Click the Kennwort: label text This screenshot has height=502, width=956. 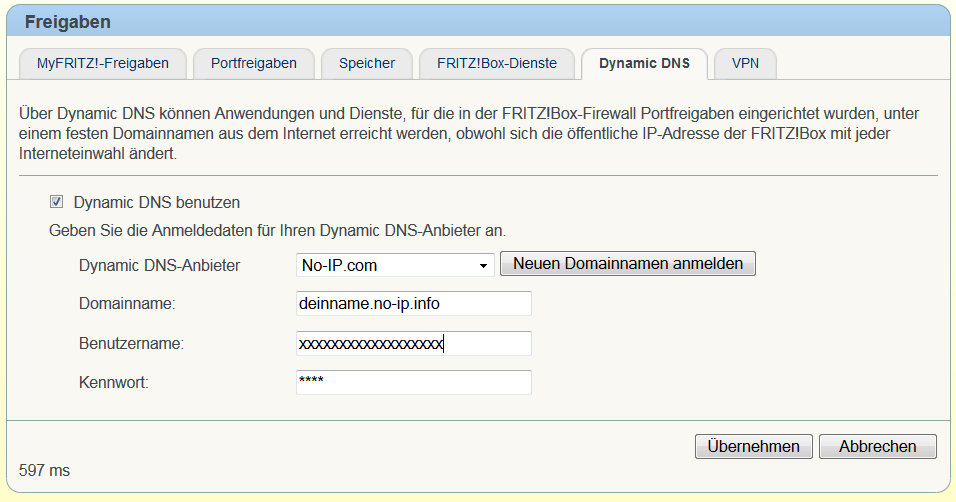pos(113,382)
